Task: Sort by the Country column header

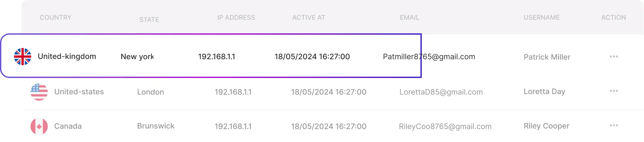Action: click(55, 18)
